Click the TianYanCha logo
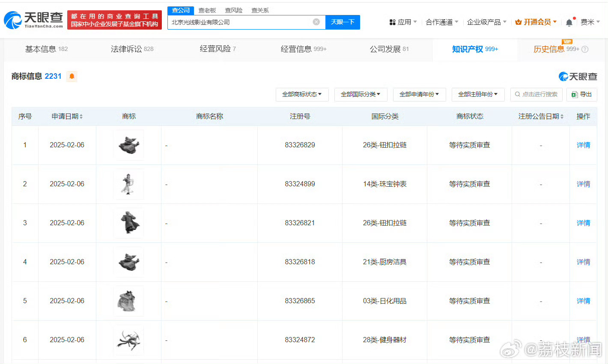This screenshot has width=608, height=364. point(33,20)
